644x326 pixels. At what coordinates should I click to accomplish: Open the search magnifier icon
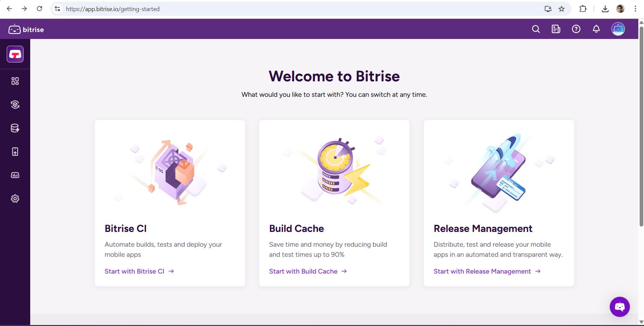[x=536, y=29]
